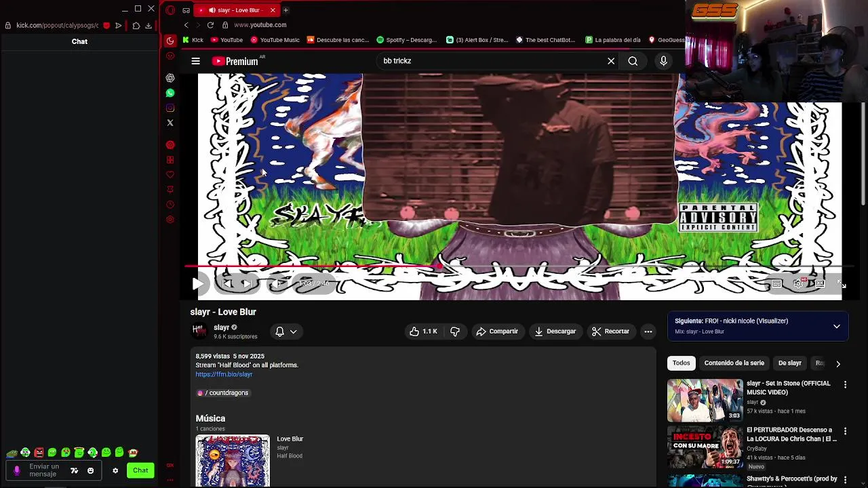Play the video with the play button

click(x=197, y=284)
